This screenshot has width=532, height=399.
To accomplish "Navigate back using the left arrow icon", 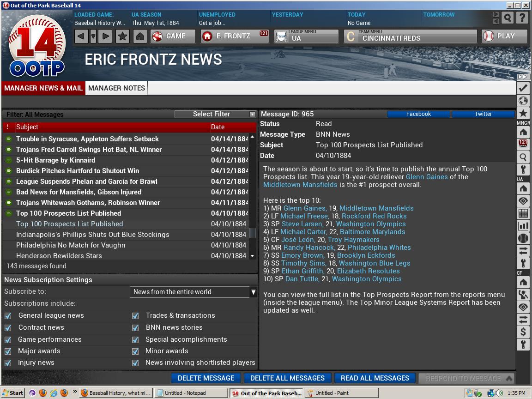I will pos(81,36).
